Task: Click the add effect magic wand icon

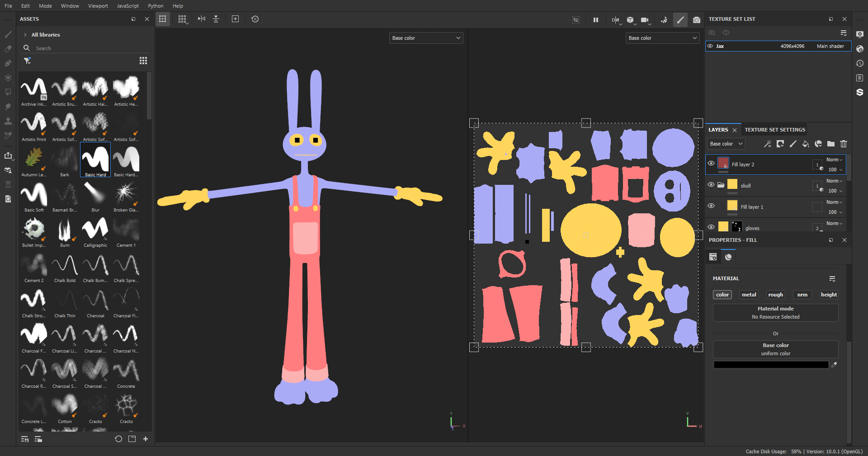Action: [x=768, y=144]
